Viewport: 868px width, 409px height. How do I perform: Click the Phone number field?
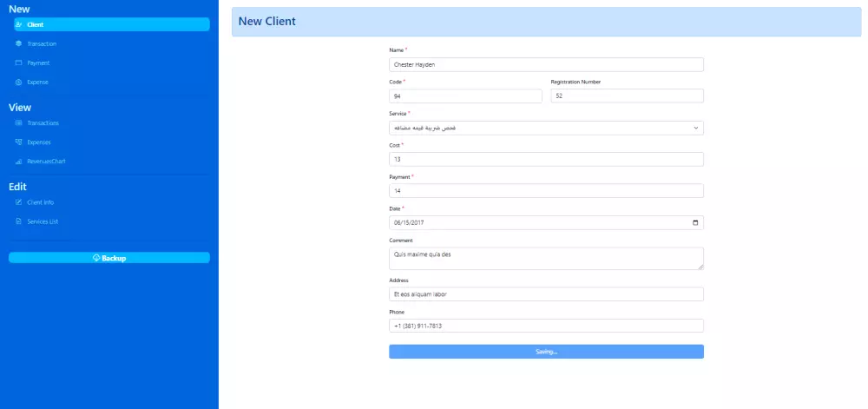pos(546,326)
